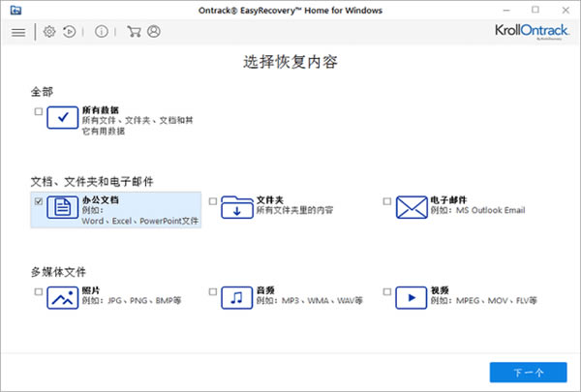Click the 音频 music note icon

point(237,297)
